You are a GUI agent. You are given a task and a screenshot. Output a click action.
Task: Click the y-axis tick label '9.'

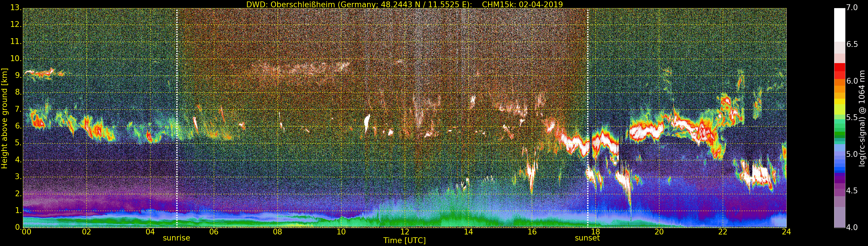18,76
